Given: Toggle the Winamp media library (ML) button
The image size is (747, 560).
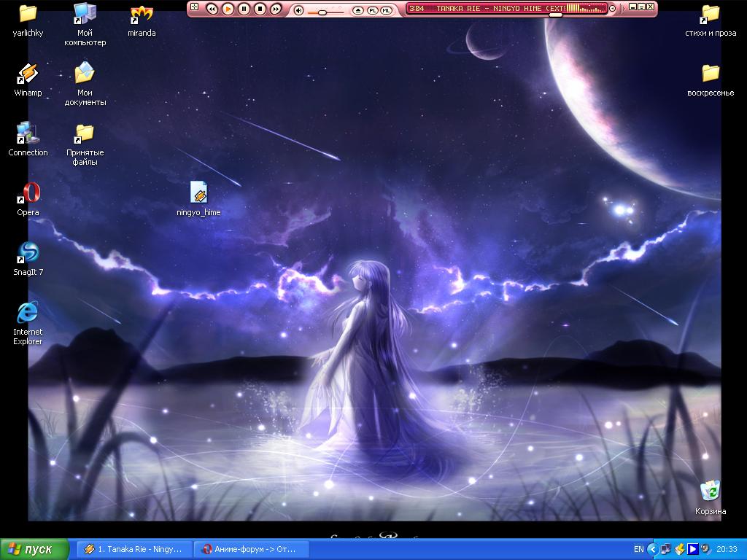Looking at the screenshot, I should [x=386, y=10].
